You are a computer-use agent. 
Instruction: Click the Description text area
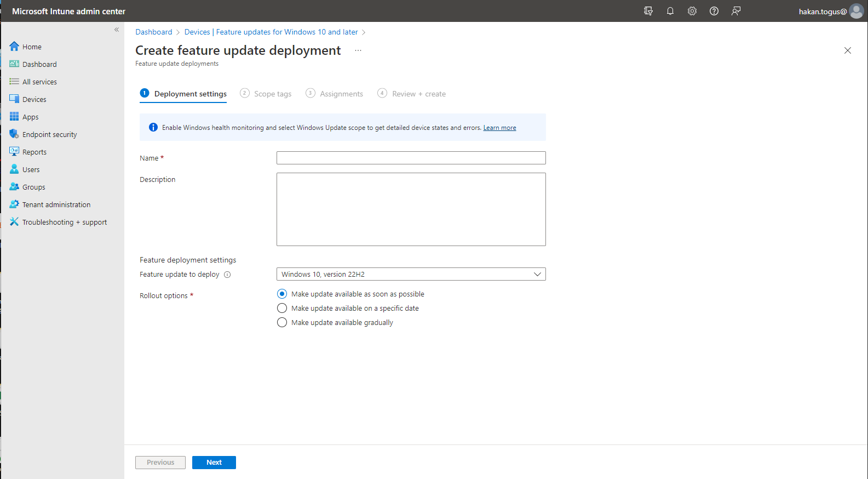(411, 209)
